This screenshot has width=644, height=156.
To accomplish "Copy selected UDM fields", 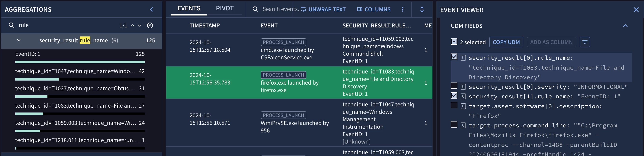I will pyautogui.click(x=506, y=42).
